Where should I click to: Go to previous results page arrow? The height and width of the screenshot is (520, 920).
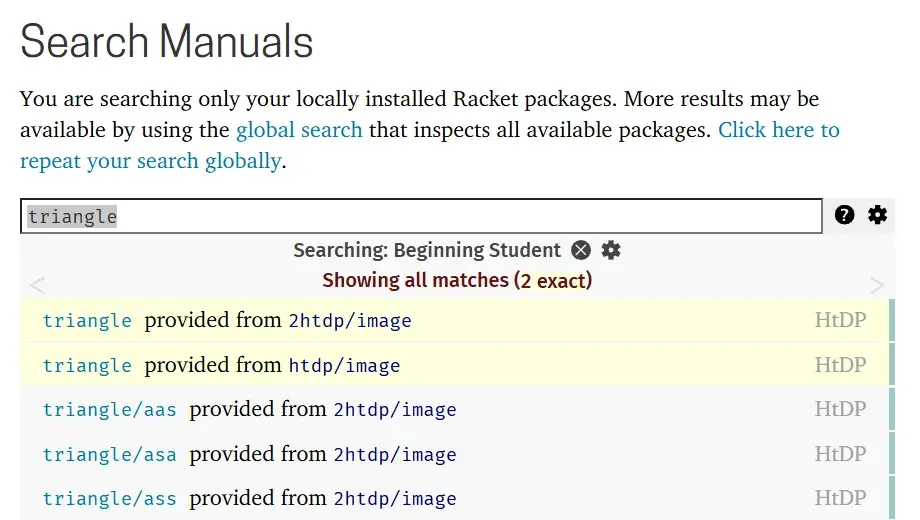[x=37, y=286]
